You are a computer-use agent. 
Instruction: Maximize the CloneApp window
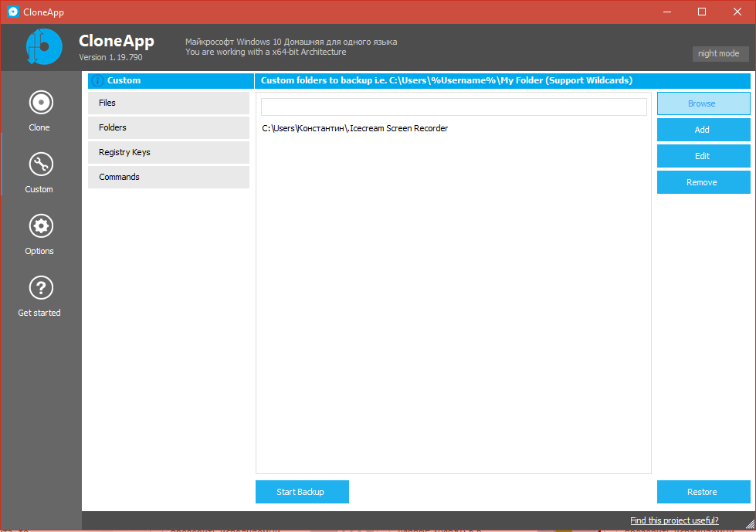click(x=702, y=12)
